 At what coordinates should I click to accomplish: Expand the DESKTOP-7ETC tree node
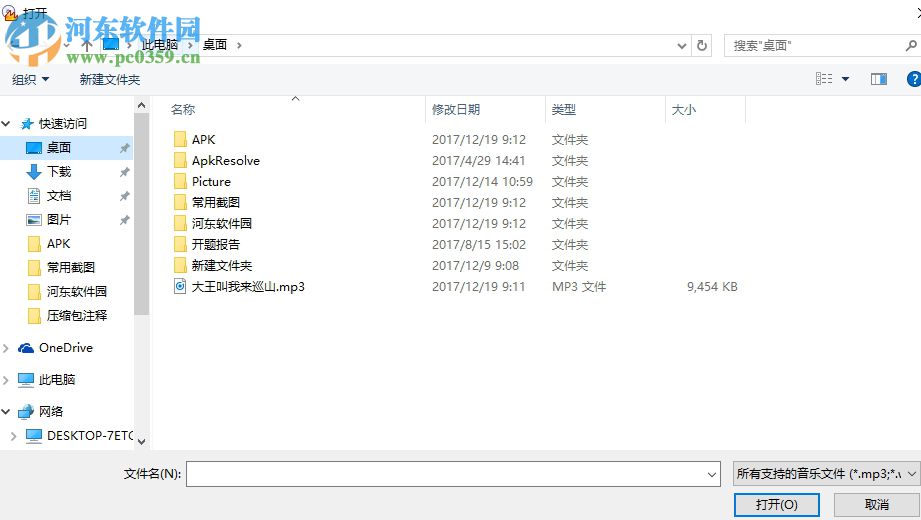pyautogui.click(x=14, y=435)
